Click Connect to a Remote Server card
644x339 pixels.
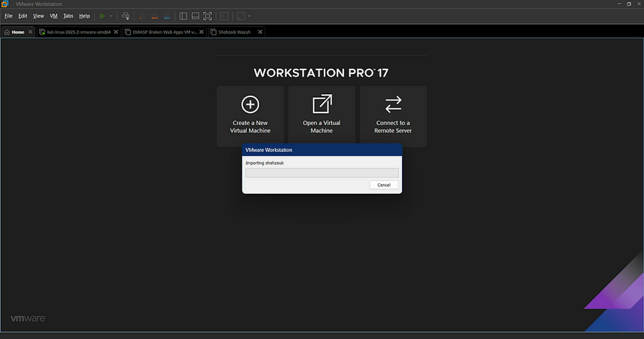(x=393, y=116)
